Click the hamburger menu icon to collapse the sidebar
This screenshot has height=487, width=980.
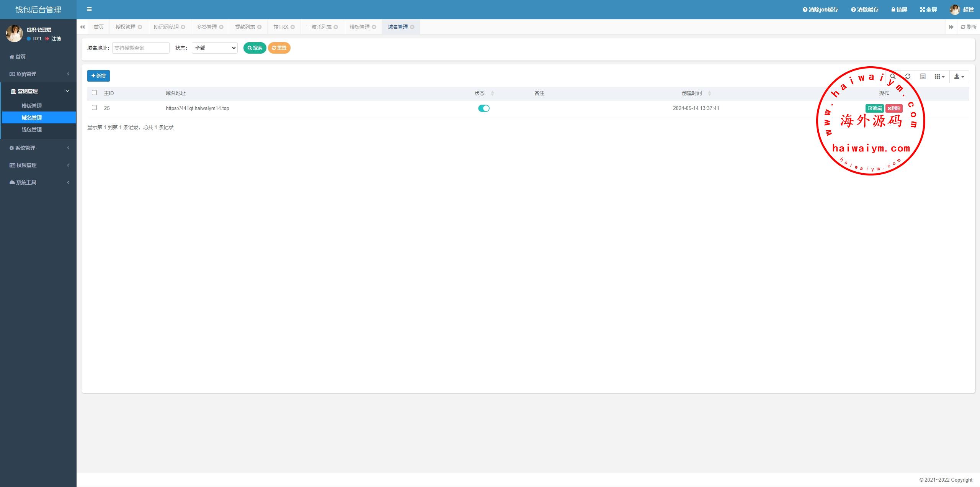point(89,9)
